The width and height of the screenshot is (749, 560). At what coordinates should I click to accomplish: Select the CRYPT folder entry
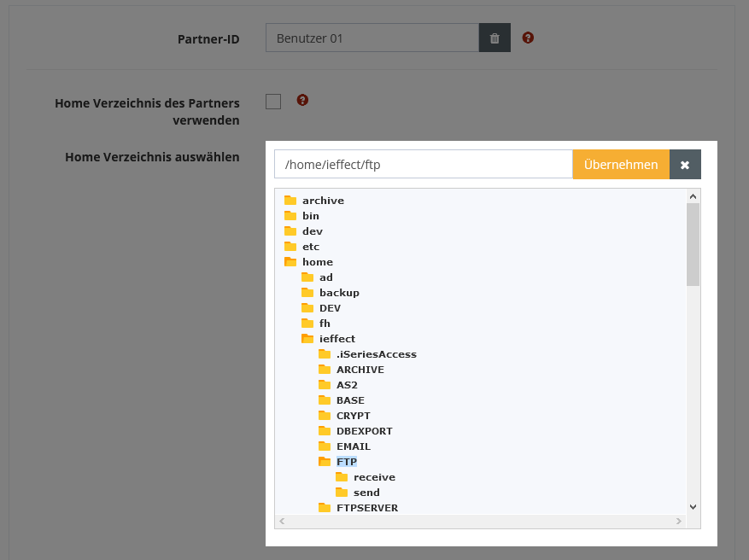353,416
